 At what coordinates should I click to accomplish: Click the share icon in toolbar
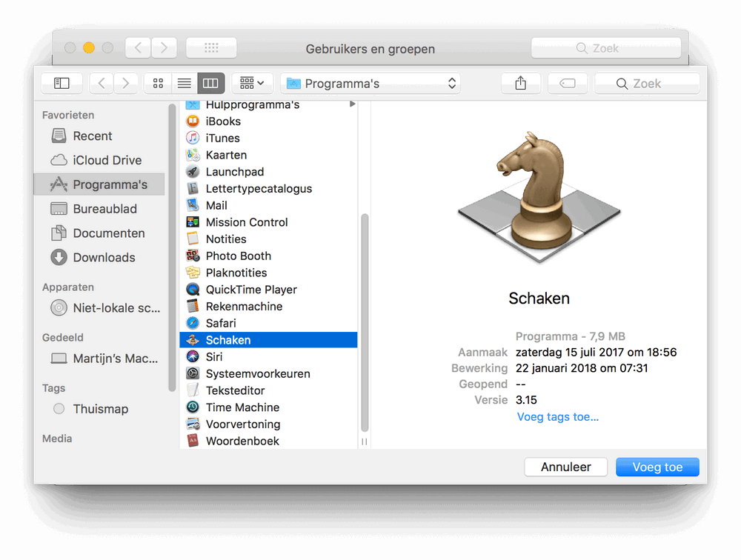pyautogui.click(x=521, y=84)
